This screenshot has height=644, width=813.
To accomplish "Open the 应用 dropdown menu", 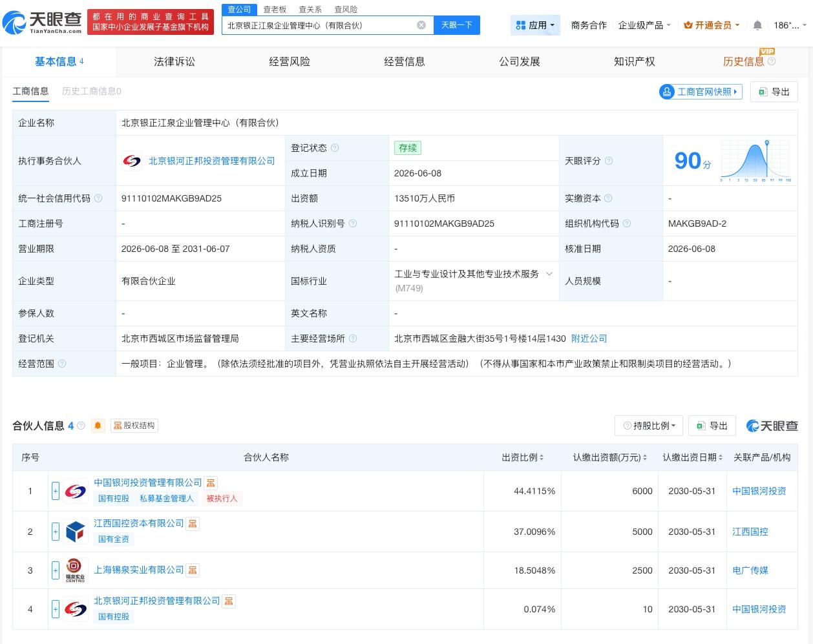I will point(535,25).
